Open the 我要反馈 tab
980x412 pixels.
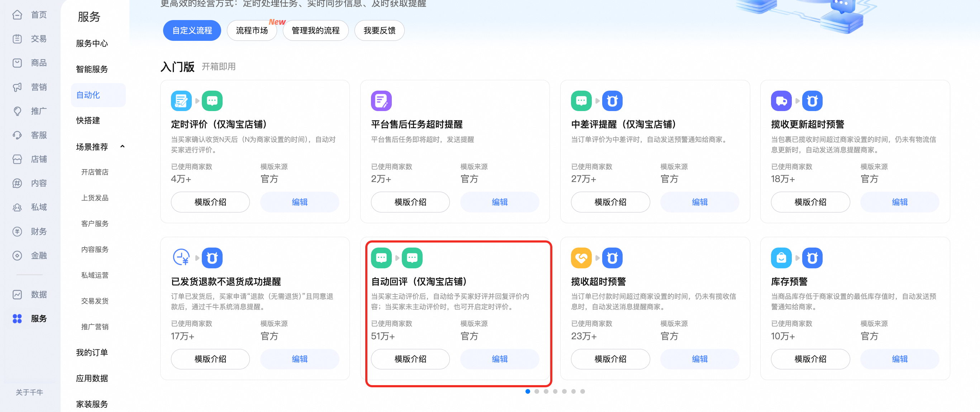click(x=379, y=30)
